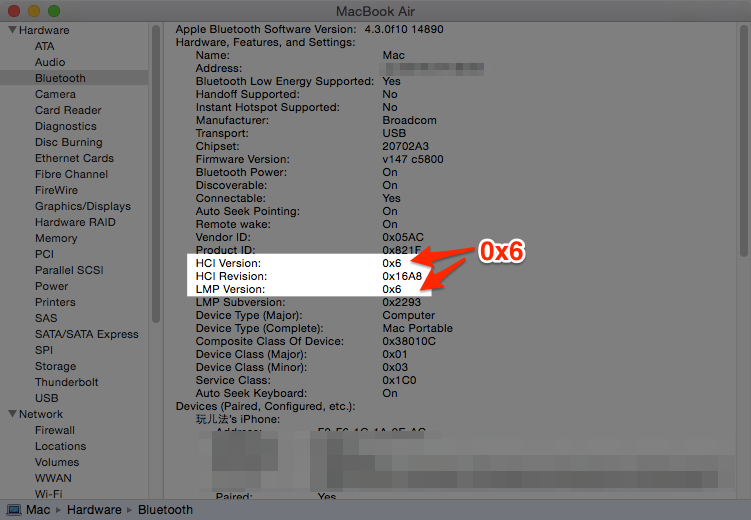Open the Power section

[51, 286]
